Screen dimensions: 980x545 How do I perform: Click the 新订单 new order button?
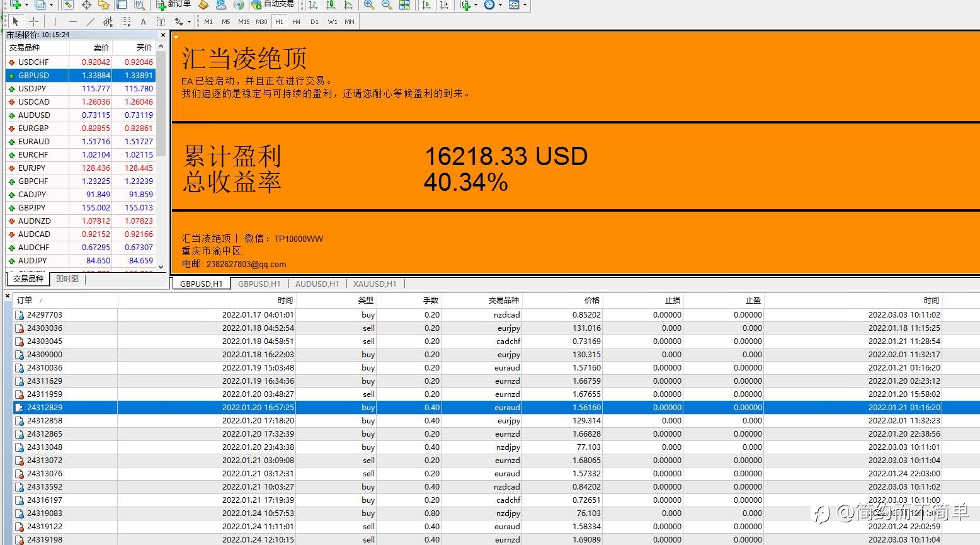(x=174, y=5)
